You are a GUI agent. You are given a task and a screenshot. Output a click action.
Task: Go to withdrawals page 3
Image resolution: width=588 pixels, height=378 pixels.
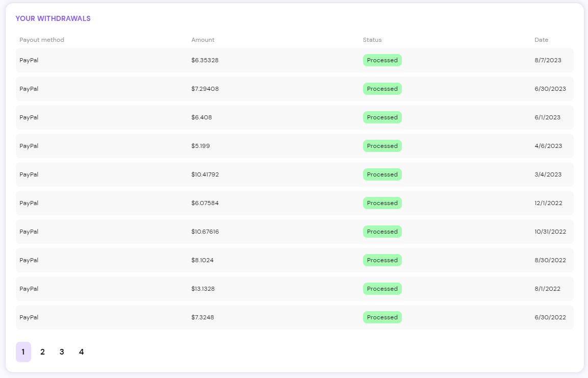[62, 352]
